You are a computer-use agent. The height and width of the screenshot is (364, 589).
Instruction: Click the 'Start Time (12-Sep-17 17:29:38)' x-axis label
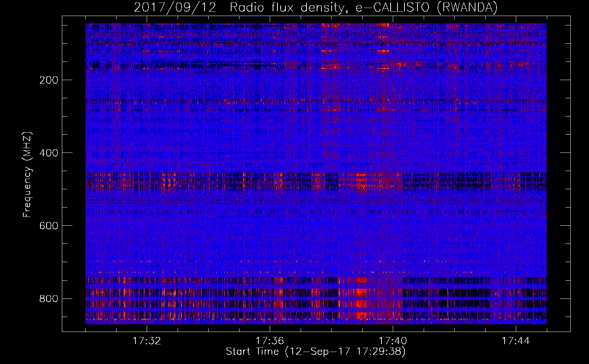point(316,352)
